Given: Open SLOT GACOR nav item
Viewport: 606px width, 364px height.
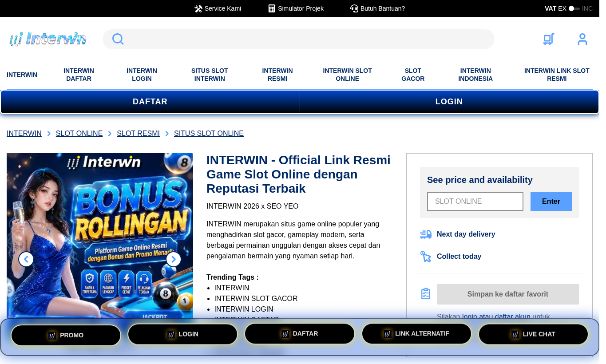Looking at the screenshot, I should [413, 75].
